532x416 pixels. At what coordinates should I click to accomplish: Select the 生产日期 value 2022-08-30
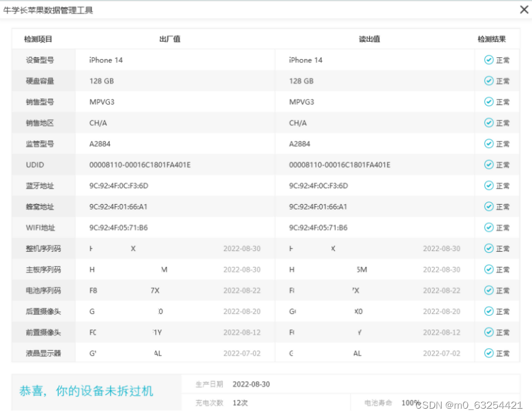pos(251,384)
